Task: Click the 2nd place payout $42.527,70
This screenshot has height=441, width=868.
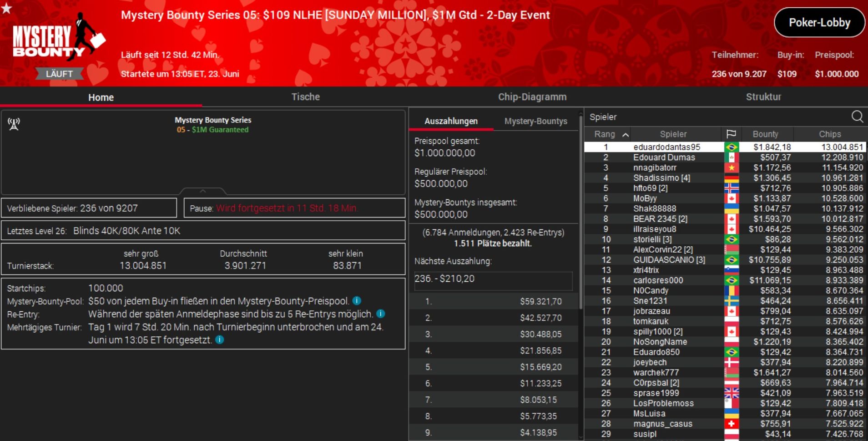Action: point(540,318)
